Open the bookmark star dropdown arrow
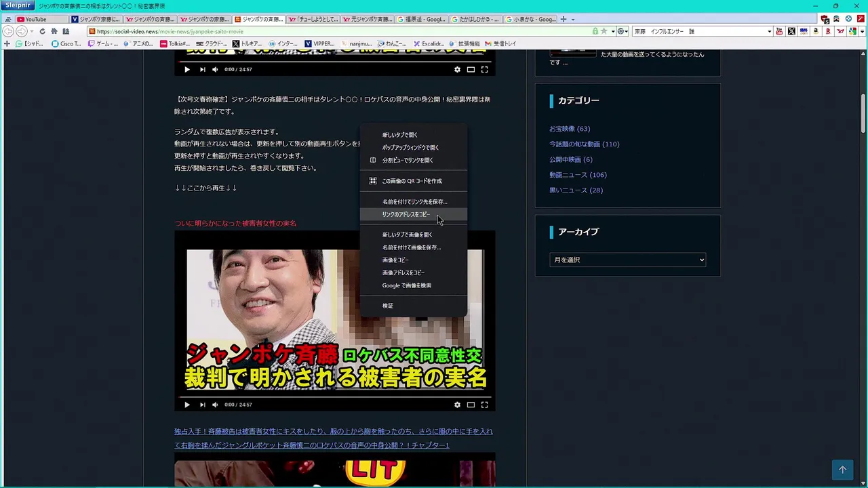The height and width of the screenshot is (488, 868). click(612, 31)
